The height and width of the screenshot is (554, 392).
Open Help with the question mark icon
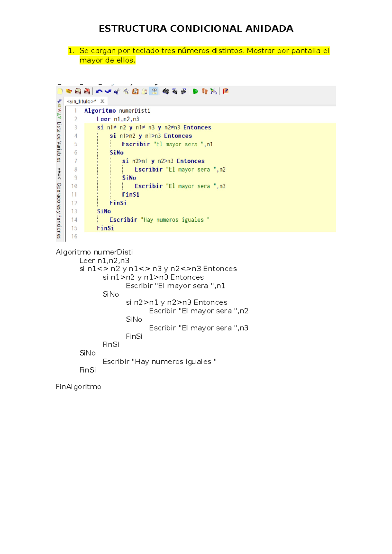(225, 91)
